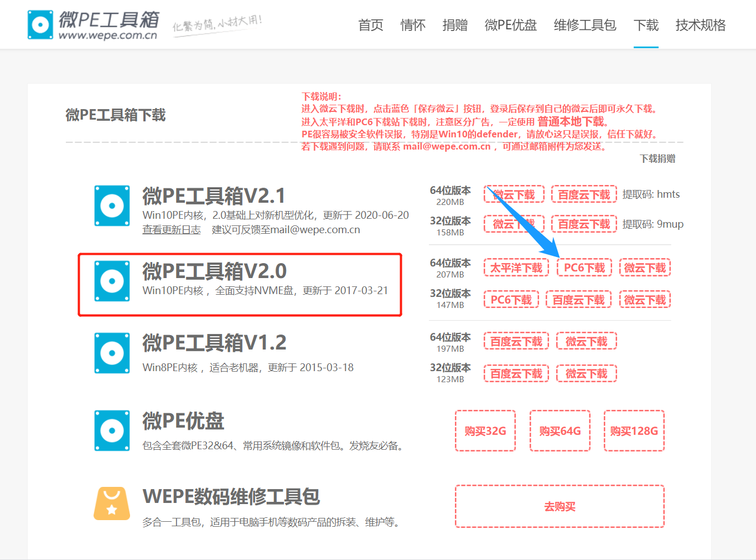Click the 微PE工具箱 site logo

93,25
